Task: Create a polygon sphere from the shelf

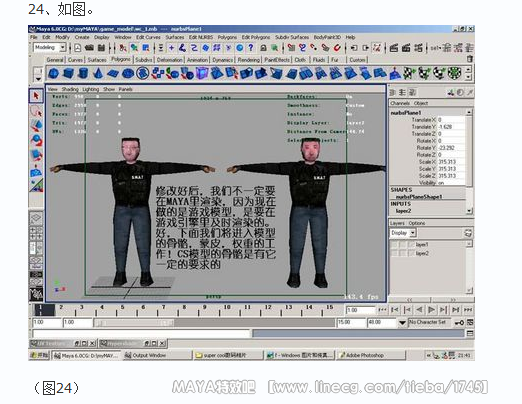Action: (54, 73)
